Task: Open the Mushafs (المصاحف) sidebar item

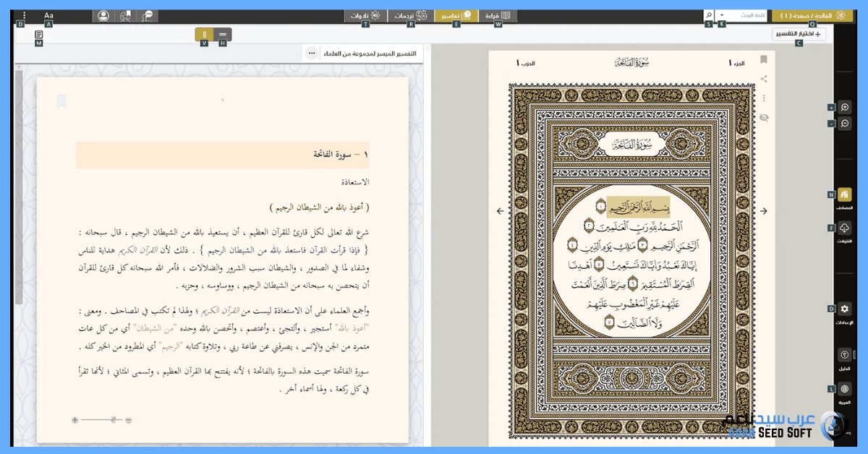Action: [844, 198]
